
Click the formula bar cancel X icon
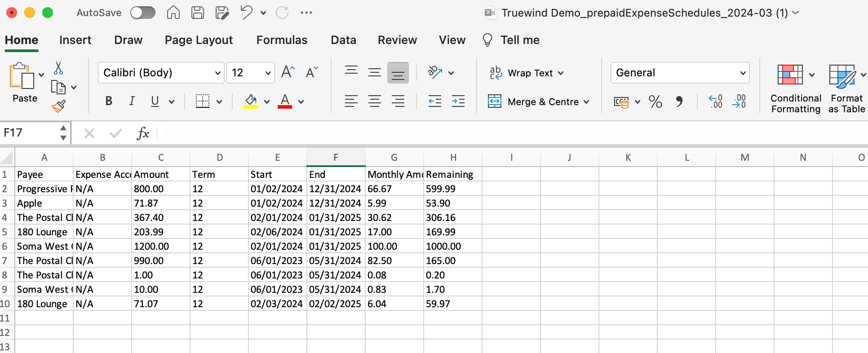[x=89, y=133]
